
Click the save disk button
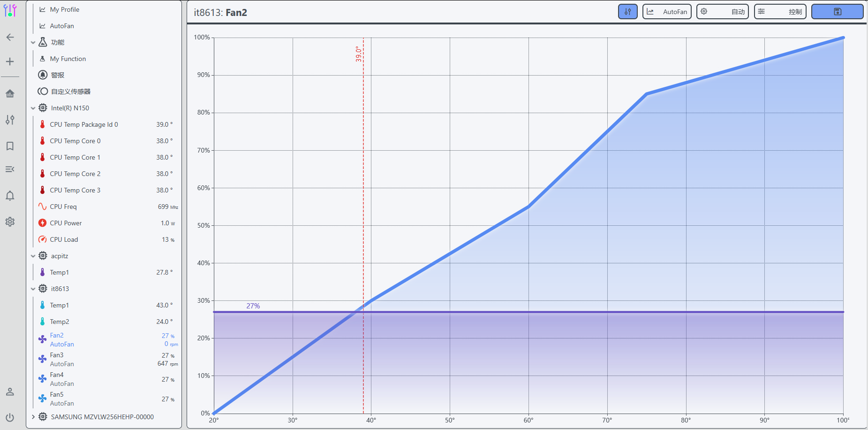837,12
